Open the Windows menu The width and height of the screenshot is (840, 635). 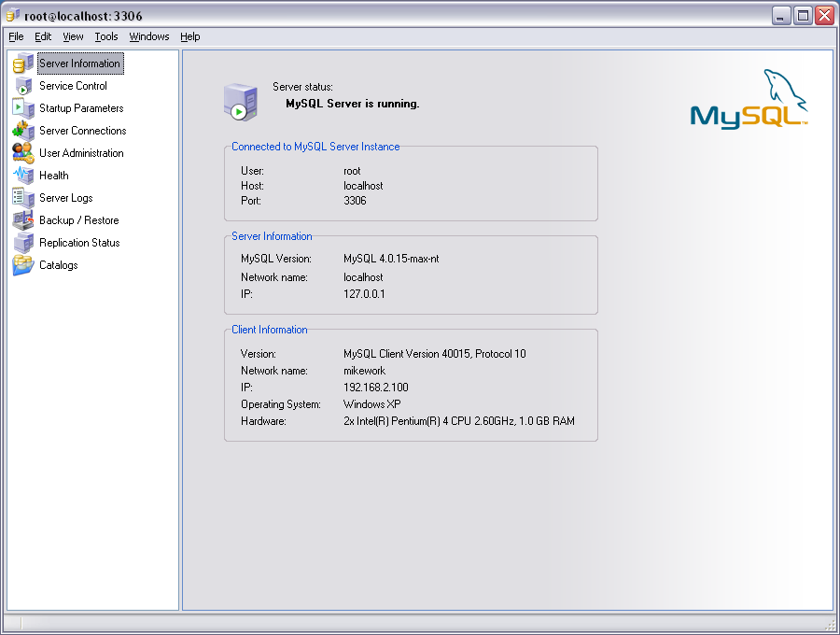click(148, 36)
